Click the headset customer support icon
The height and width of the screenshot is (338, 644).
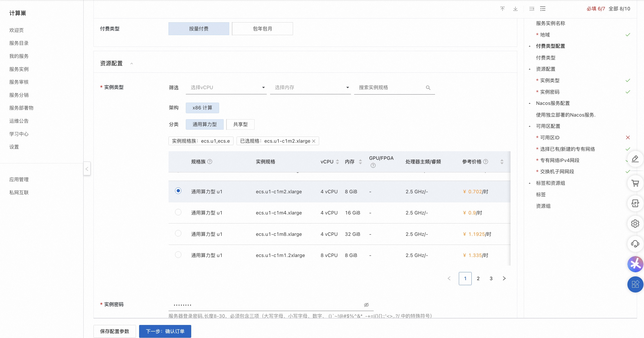pos(635,244)
